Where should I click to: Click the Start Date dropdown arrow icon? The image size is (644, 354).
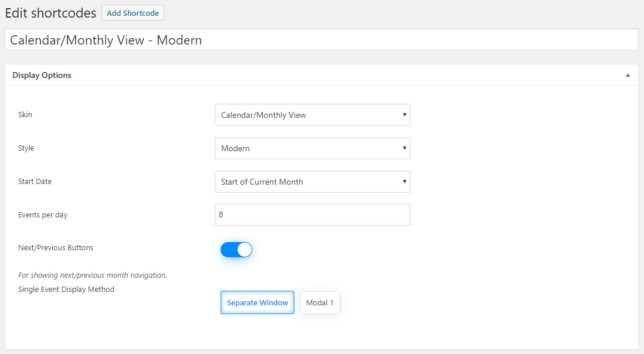pyautogui.click(x=404, y=182)
